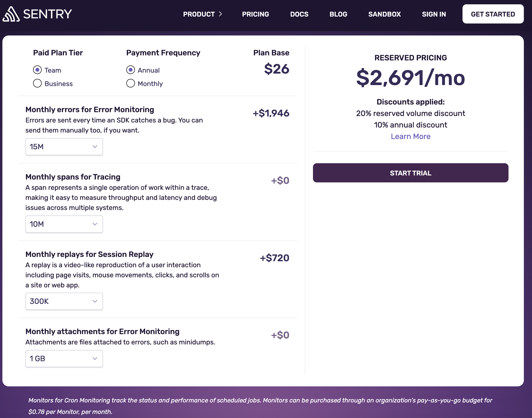Select the Business plan tier
The height and width of the screenshot is (418, 532).
coord(37,83)
